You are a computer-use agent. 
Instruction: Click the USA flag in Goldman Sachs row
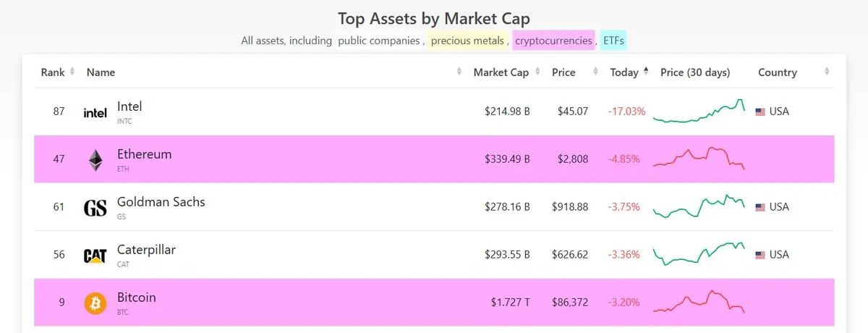click(760, 208)
